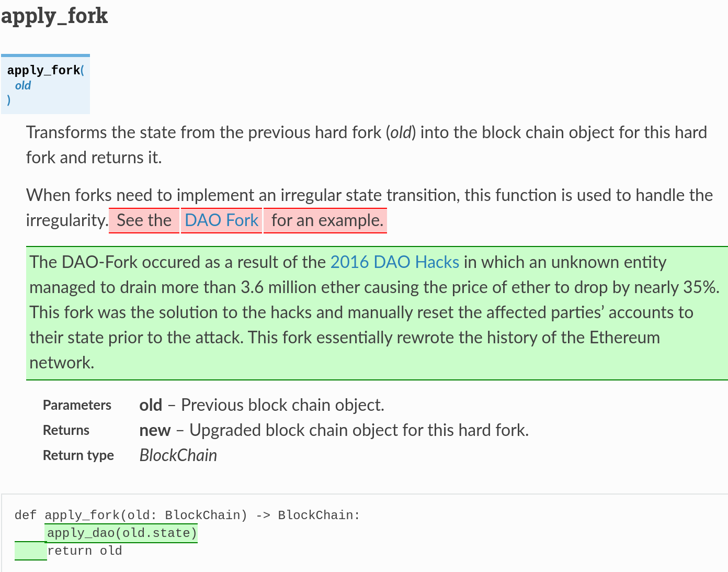
Task: Click the deleted "See the" text
Action: [144, 220]
